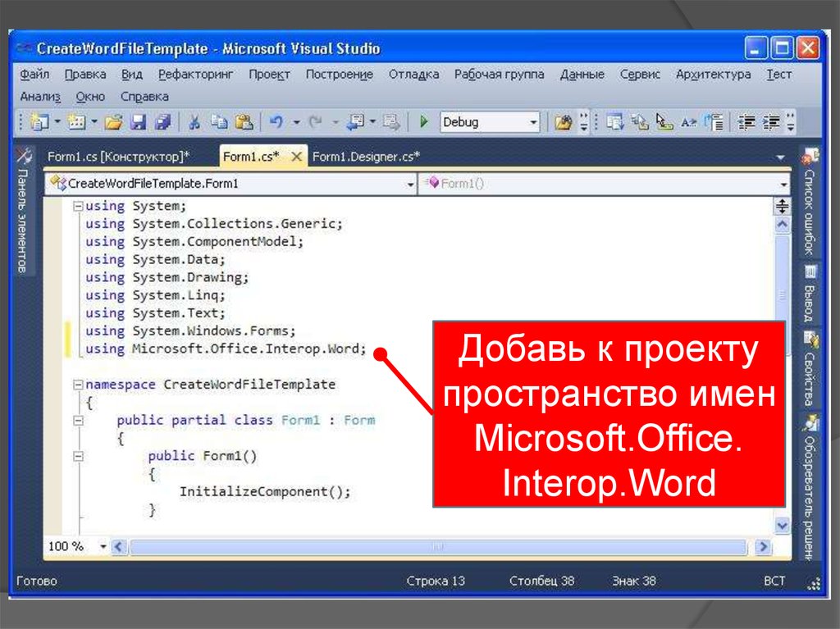840x629 pixels.
Task: Collapse the using directives block
Action: [x=77, y=206]
